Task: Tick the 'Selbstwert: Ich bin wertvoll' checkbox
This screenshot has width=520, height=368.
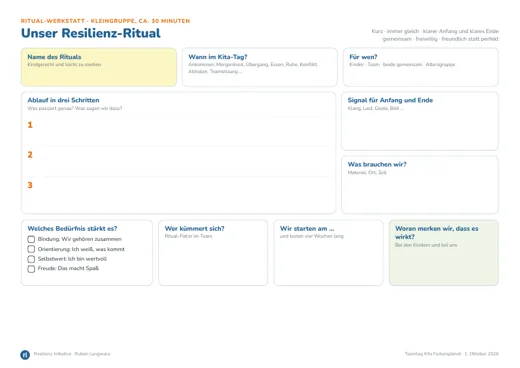Action: pos(31,259)
